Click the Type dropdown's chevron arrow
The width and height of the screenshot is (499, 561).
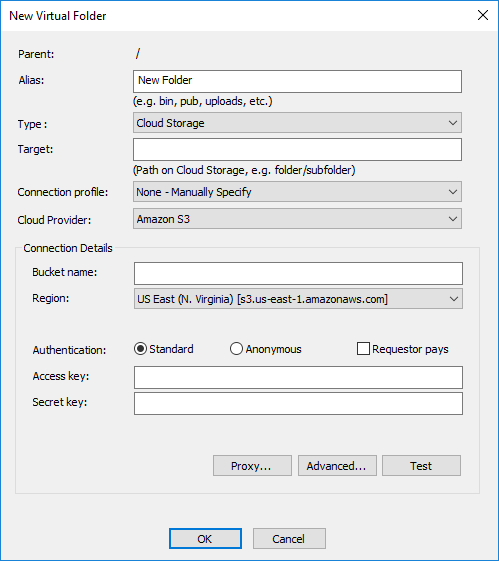(x=452, y=123)
